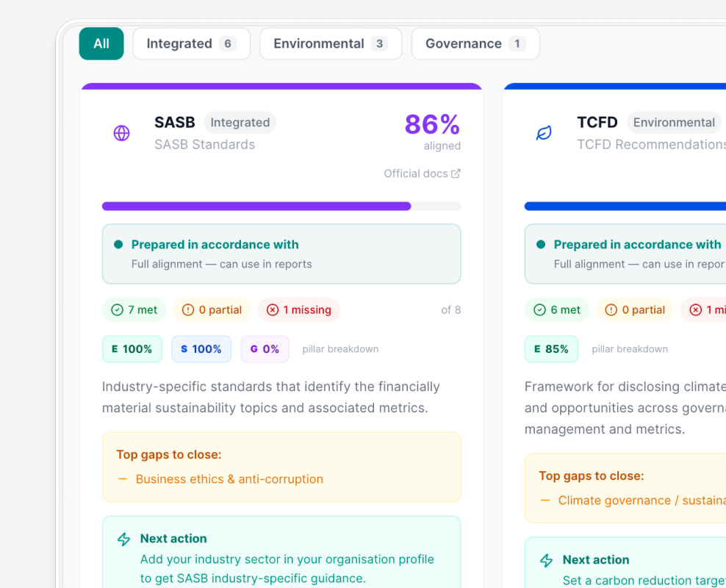Click the Climate governance gap in TCFD
The height and width of the screenshot is (588, 726).
coord(641,501)
